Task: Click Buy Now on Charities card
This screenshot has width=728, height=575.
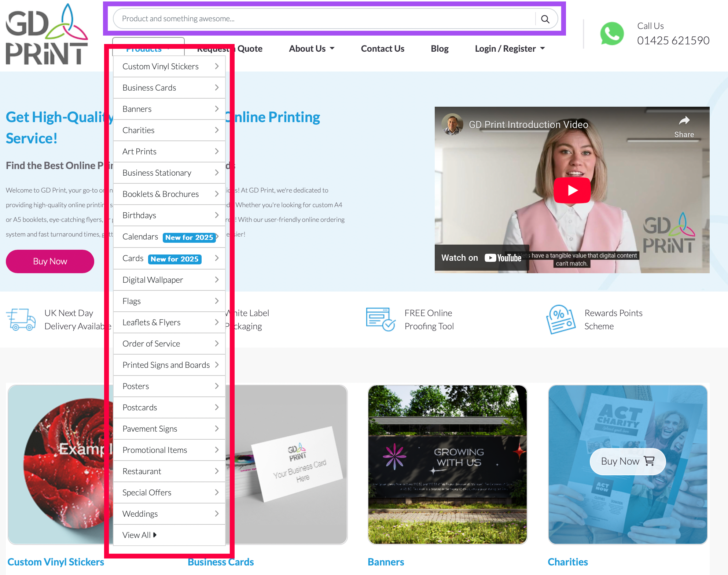Action: point(627,461)
